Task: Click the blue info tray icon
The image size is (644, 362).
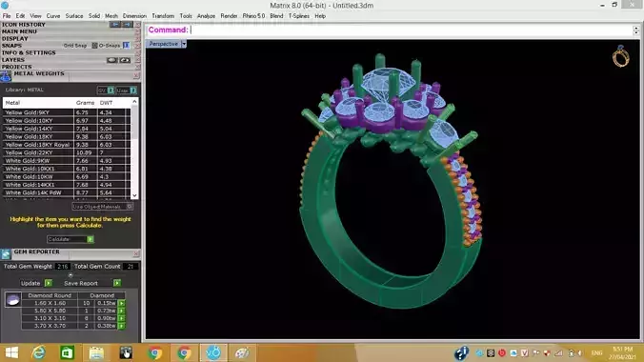Action: 461,353
